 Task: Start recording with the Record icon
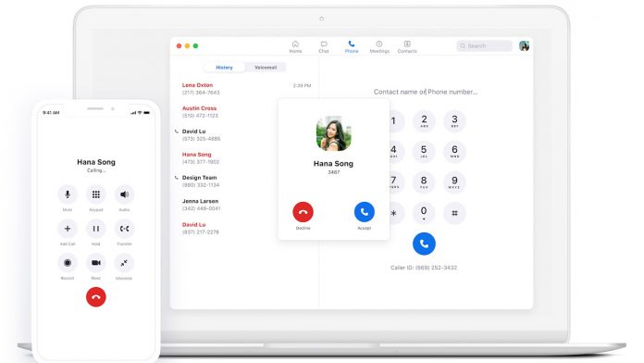(x=68, y=263)
